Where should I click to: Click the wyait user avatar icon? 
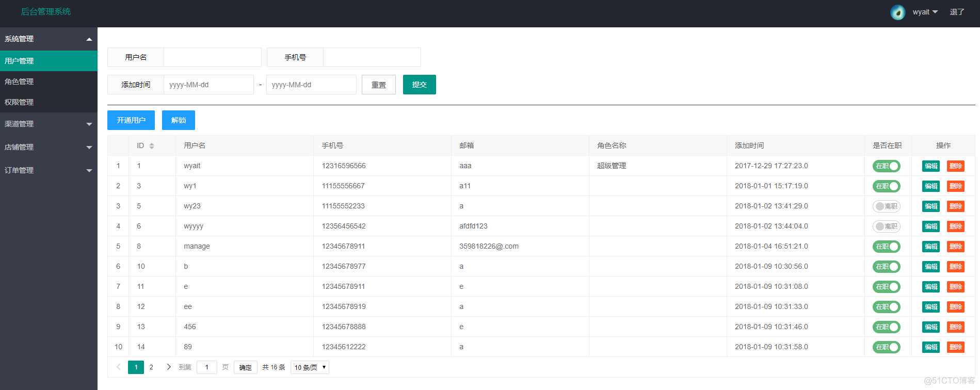(x=897, y=12)
